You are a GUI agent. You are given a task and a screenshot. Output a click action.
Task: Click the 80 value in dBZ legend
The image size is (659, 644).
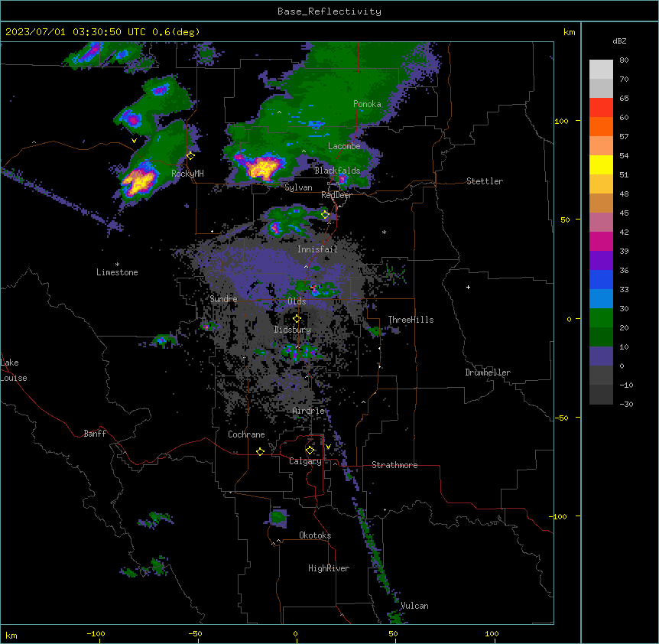pyautogui.click(x=624, y=60)
